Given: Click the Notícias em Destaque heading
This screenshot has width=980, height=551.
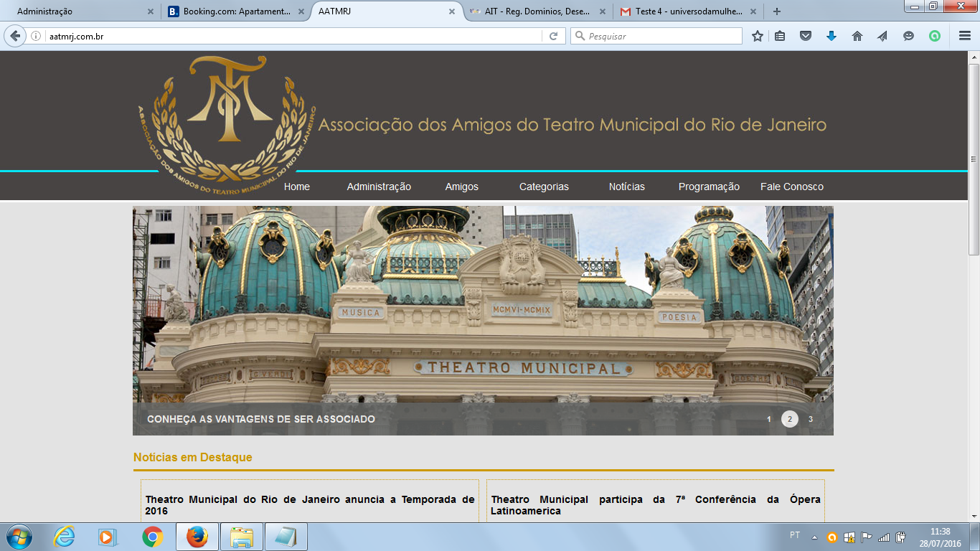Looking at the screenshot, I should (x=193, y=457).
